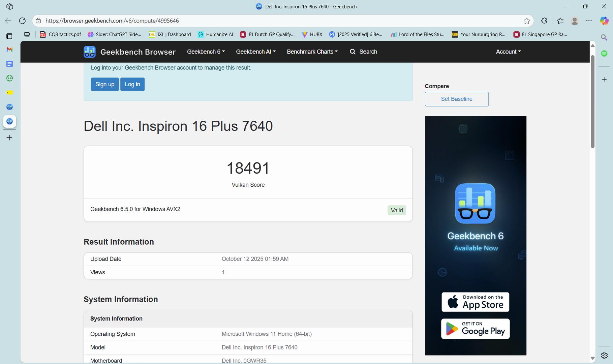Open the browser Extensions icon
This screenshot has width=613, height=364.
tap(544, 21)
